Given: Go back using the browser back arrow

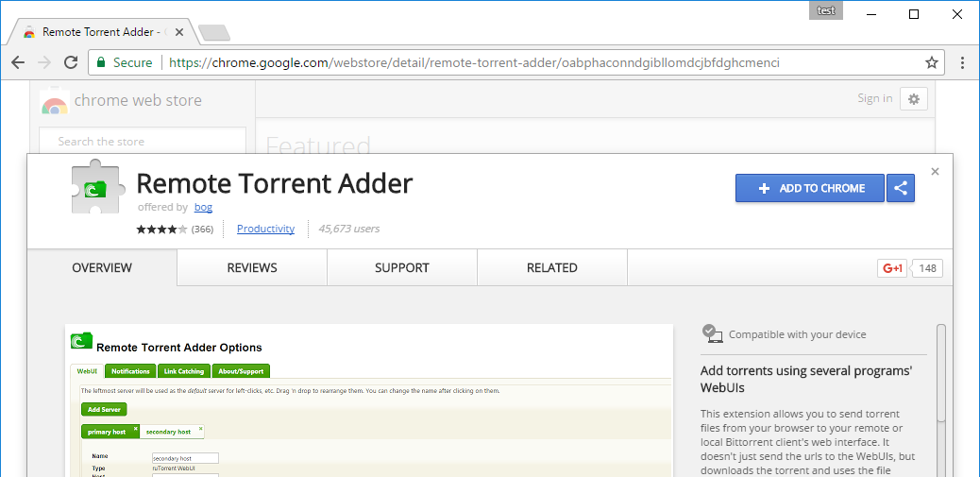Looking at the screenshot, I should point(18,62).
